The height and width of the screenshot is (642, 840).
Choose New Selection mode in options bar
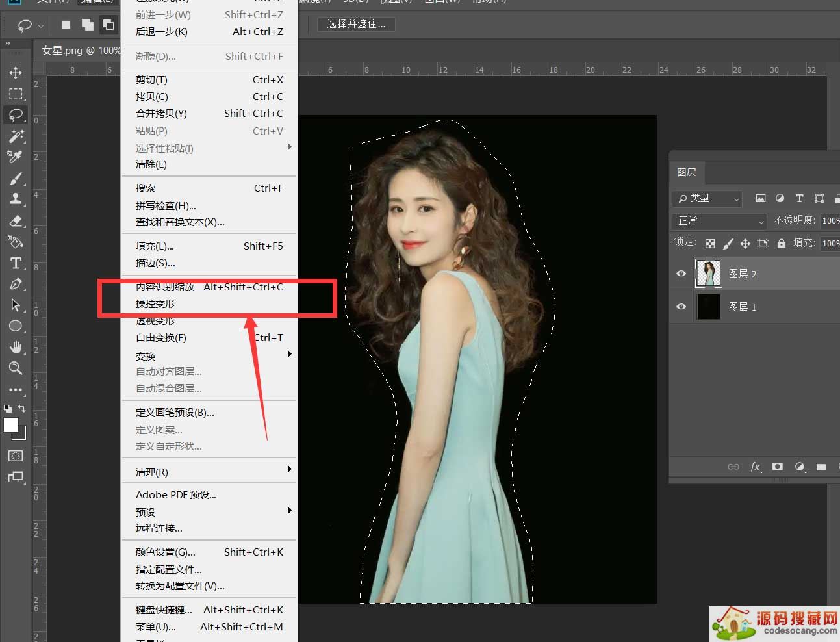[x=66, y=25]
